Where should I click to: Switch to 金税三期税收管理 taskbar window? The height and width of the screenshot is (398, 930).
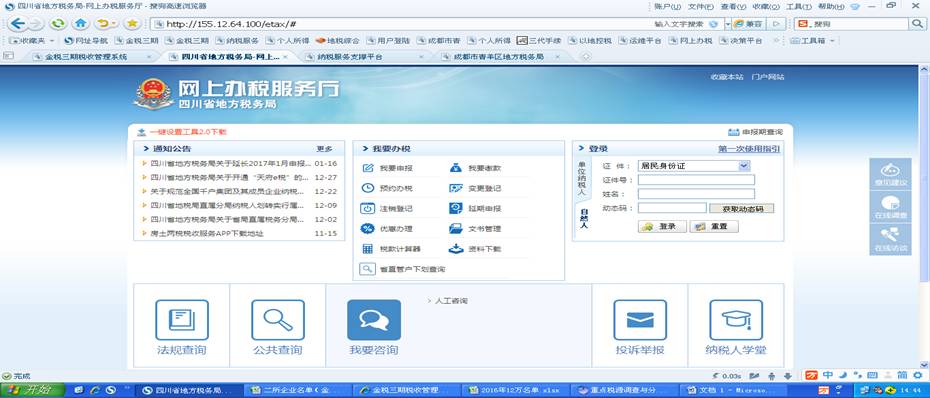[407, 390]
